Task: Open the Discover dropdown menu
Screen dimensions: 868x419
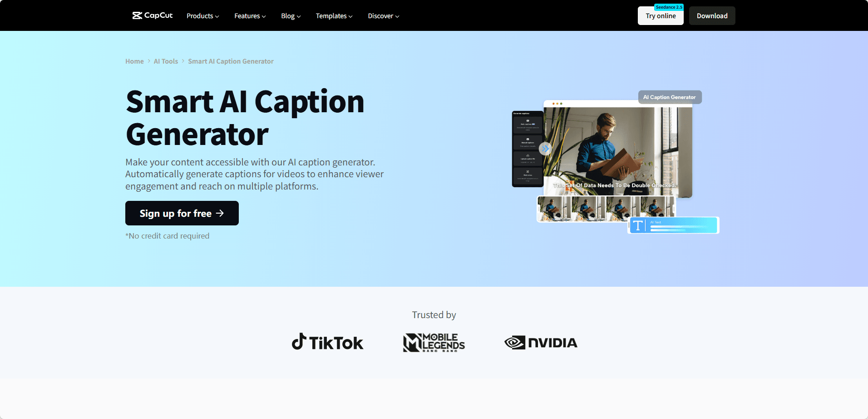Action: 384,16
